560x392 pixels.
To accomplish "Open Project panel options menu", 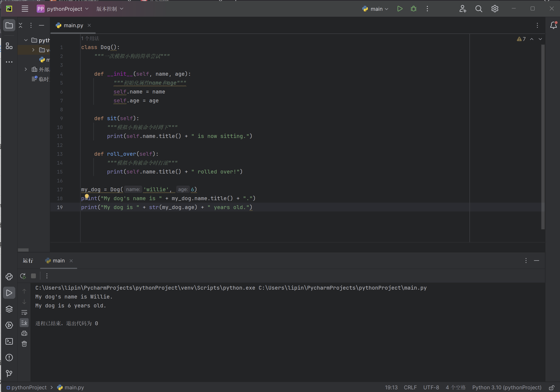I will pos(31,25).
